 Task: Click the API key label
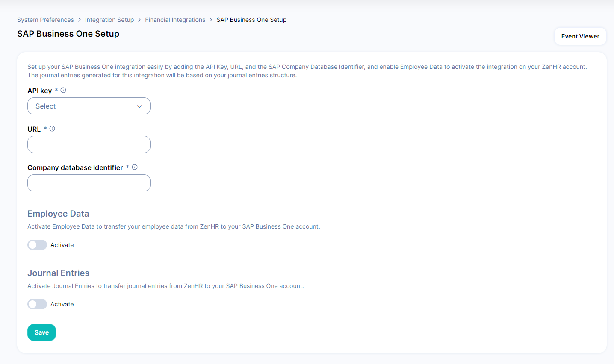40,91
